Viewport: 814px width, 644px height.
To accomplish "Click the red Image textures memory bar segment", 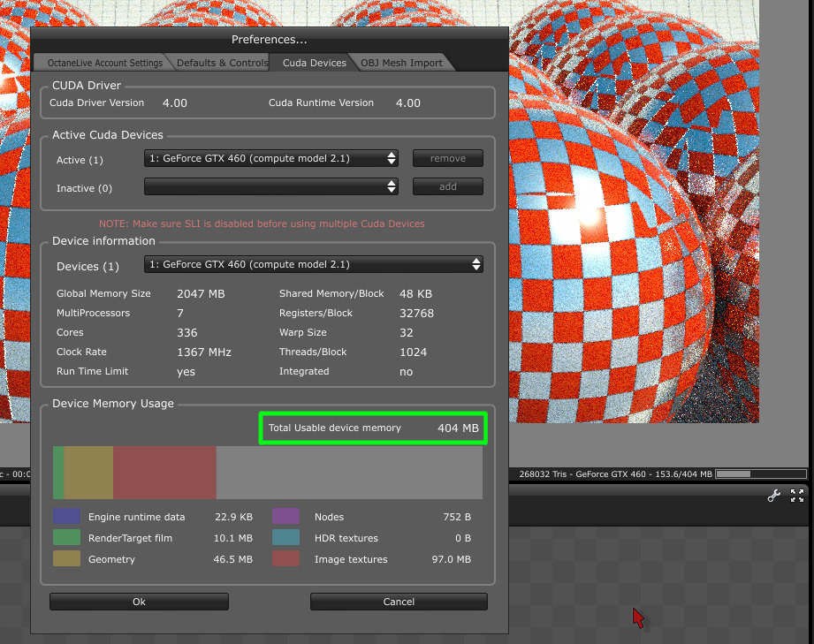I will [164, 473].
